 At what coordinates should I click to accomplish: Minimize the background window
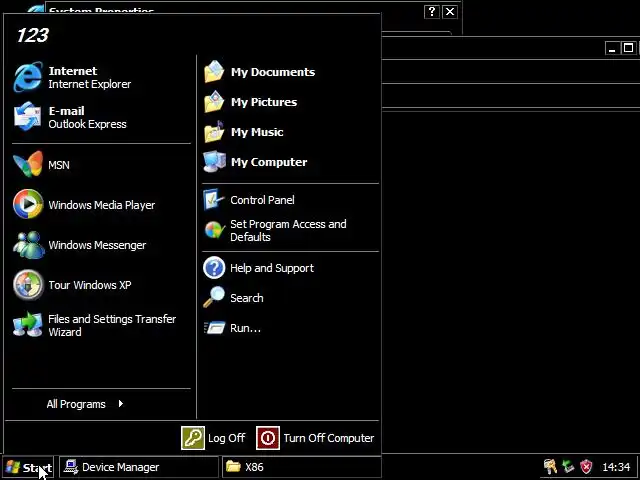click(x=612, y=48)
